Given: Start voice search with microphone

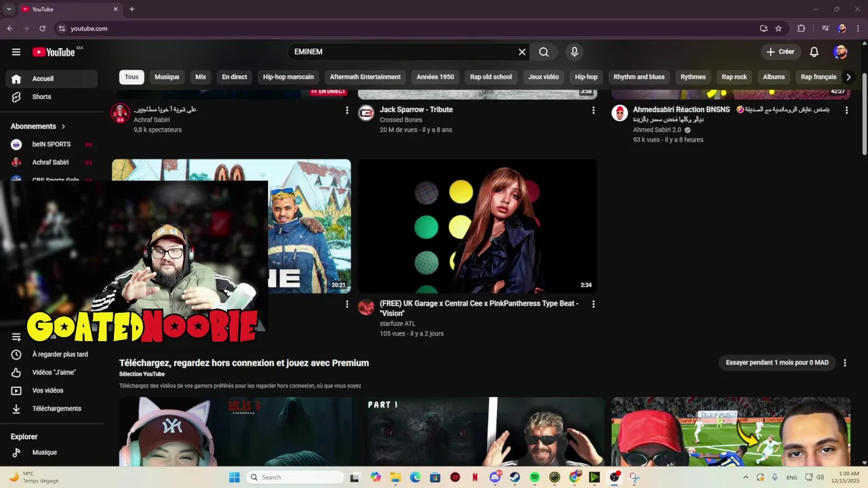Looking at the screenshot, I should pos(574,52).
